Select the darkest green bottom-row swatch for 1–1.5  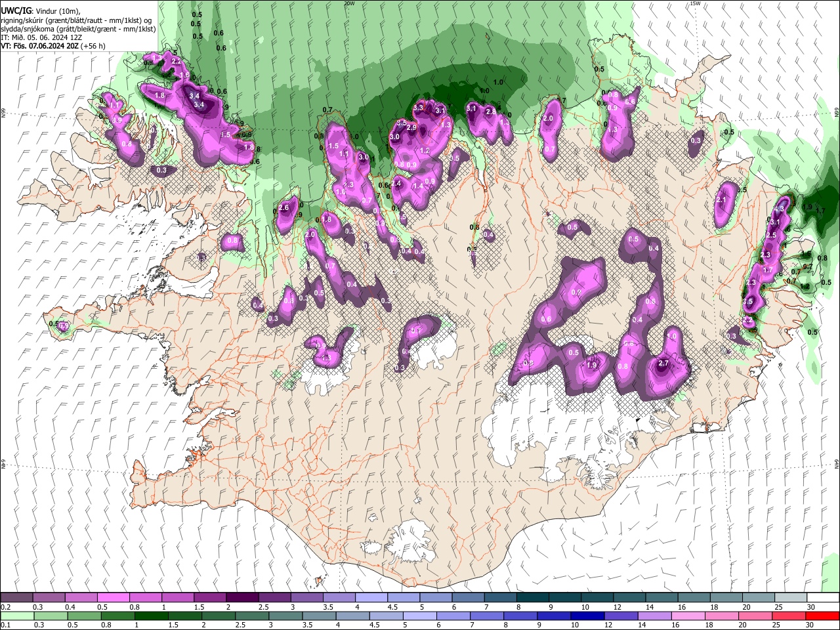tap(152, 616)
